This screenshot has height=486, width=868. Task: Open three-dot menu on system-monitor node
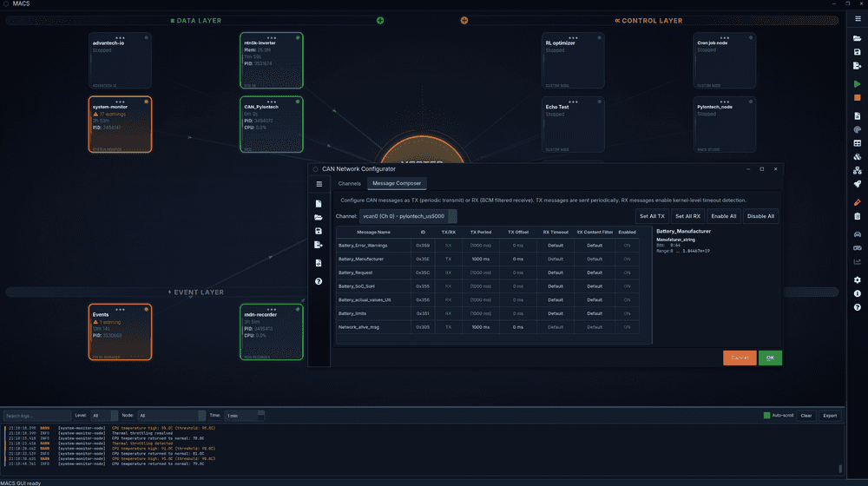120,102
